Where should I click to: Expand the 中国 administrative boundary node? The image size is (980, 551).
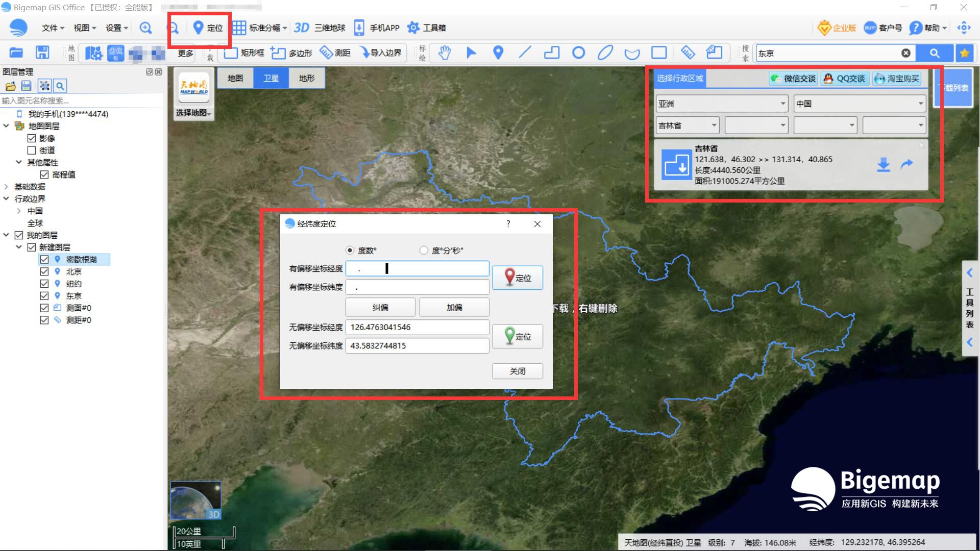(19, 211)
